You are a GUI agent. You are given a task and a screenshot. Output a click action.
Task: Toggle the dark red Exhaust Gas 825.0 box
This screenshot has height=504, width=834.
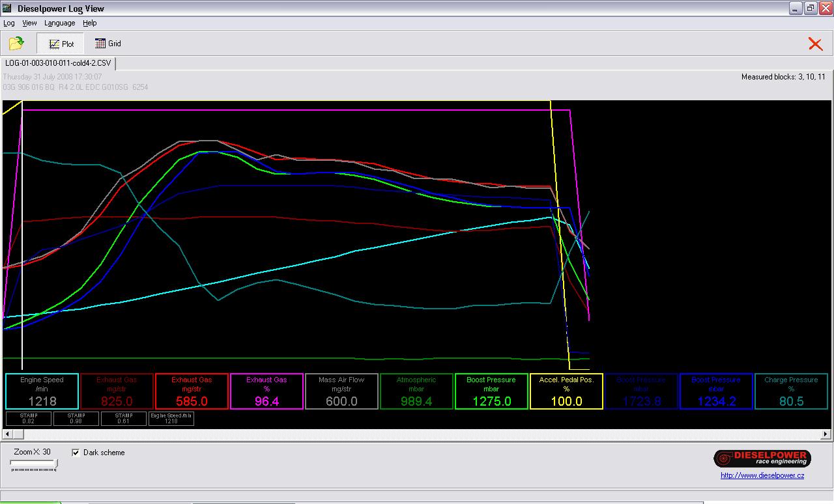[x=117, y=391]
